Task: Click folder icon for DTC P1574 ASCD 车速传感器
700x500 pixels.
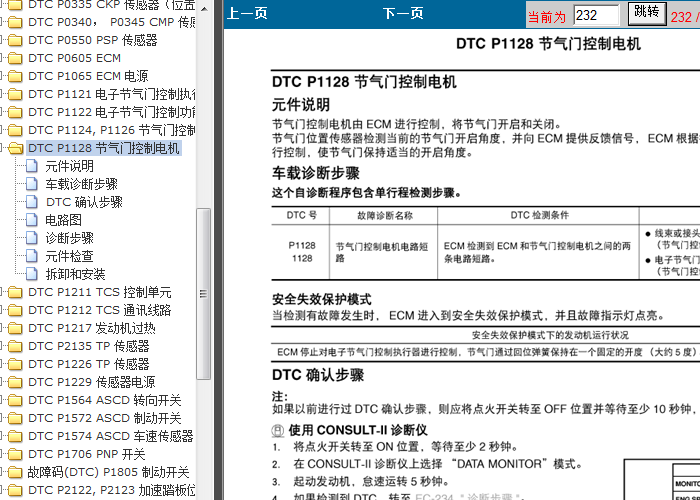Action: tap(15, 436)
